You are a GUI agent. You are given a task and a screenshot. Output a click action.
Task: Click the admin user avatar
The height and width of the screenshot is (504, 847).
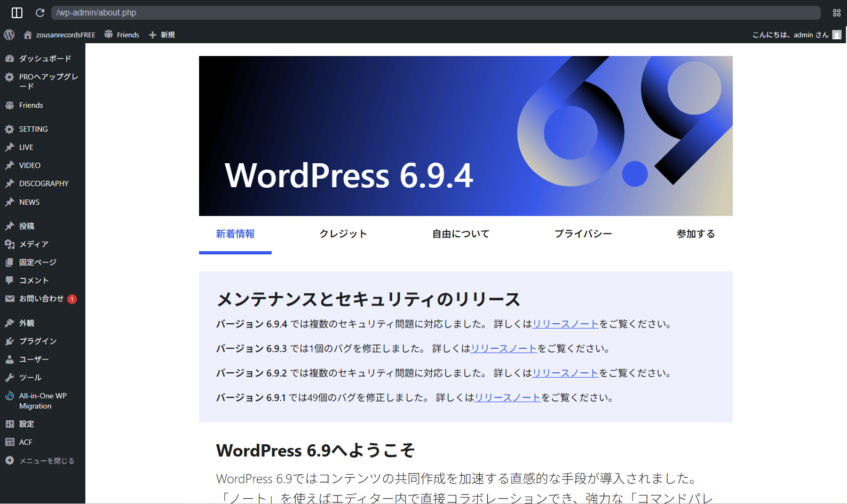tap(837, 35)
